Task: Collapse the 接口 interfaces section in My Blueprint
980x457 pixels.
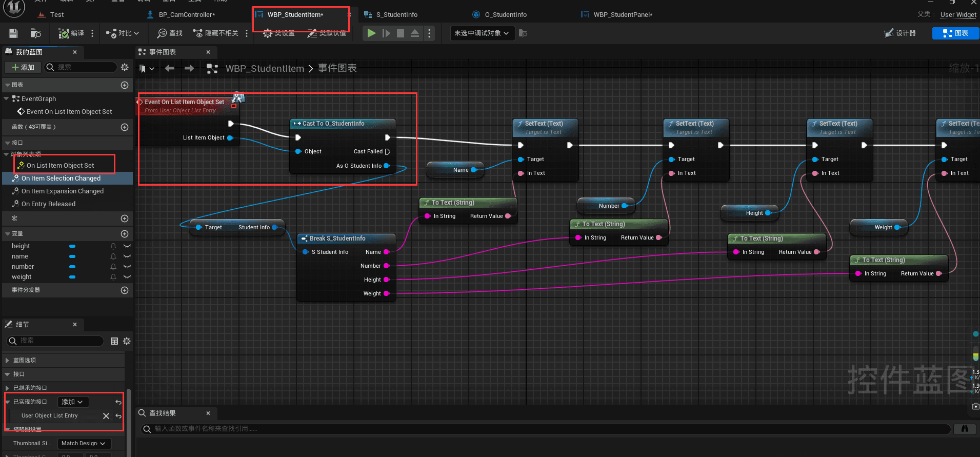Action: 7,143
